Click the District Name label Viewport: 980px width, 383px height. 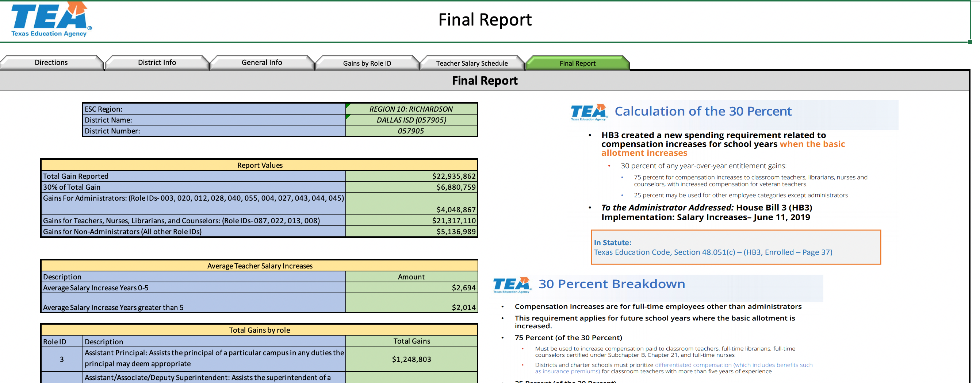(214, 120)
